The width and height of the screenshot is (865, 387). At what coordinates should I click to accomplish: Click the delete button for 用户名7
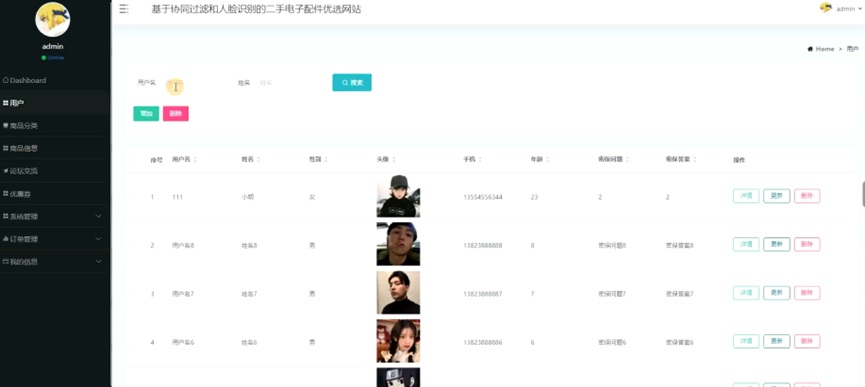pos(807,293)
